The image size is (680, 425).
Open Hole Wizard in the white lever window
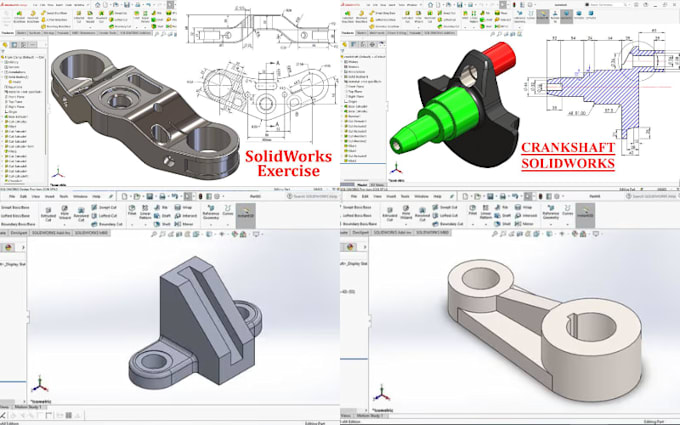click(406, 212)
